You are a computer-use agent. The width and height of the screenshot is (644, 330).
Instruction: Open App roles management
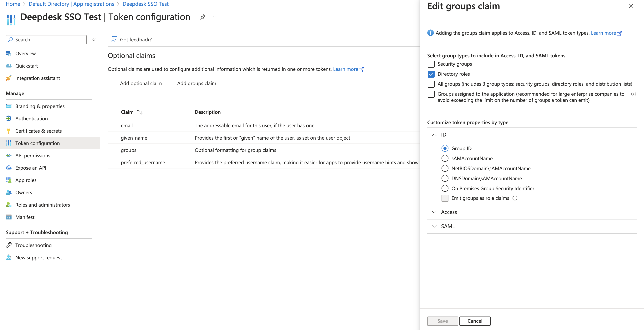tap(25, 180)
